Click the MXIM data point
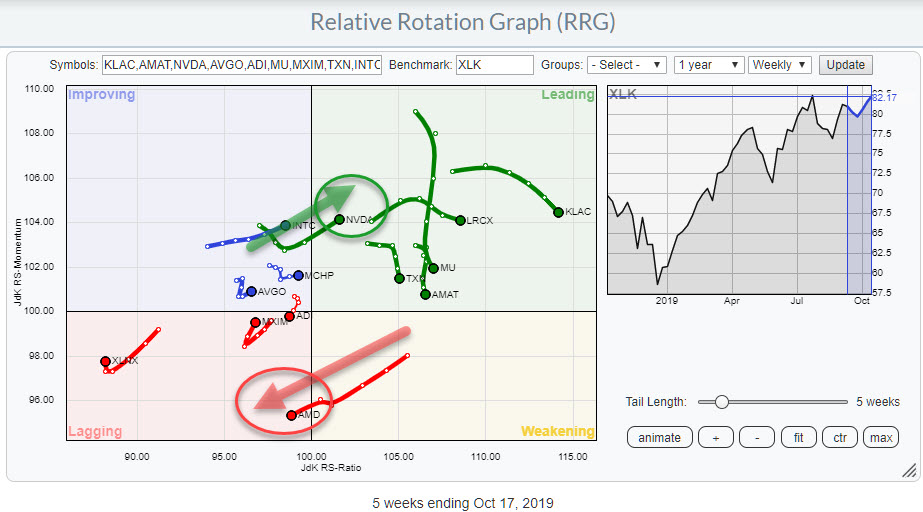The image size is (923, 512). [255, 322]
